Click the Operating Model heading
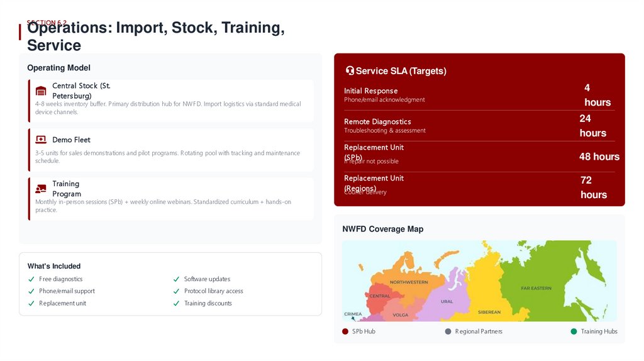This screenshot has height=361, width=644. (x=58, y=68)
